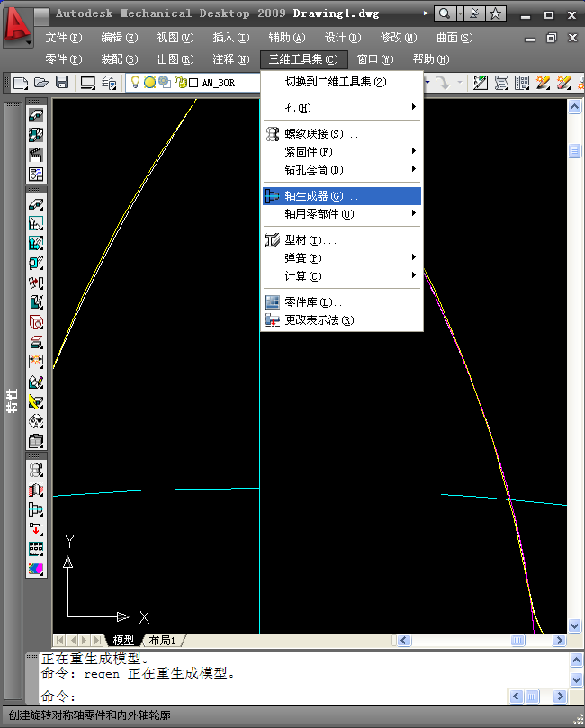Image resolution: width=585 pixels, height=728 pixels.
Task: Click the Options folder icon in toolbox
Action: coord(36,441)
